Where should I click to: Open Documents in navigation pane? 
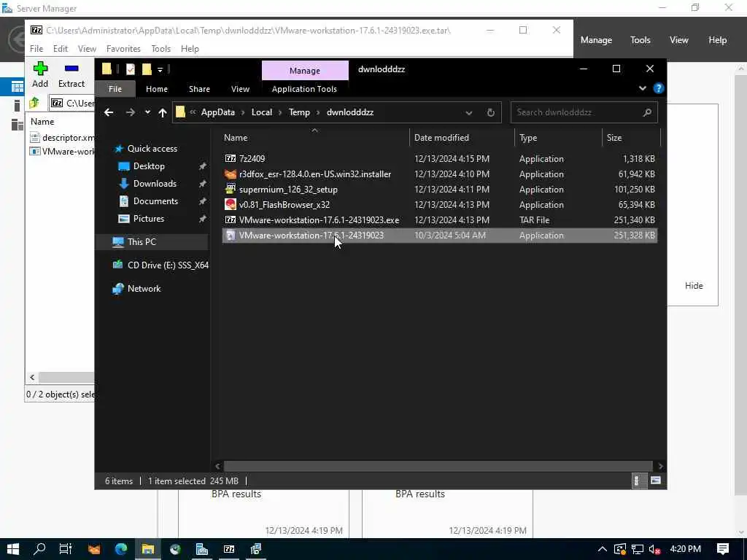pyautogui.click(x=155, y=201)
